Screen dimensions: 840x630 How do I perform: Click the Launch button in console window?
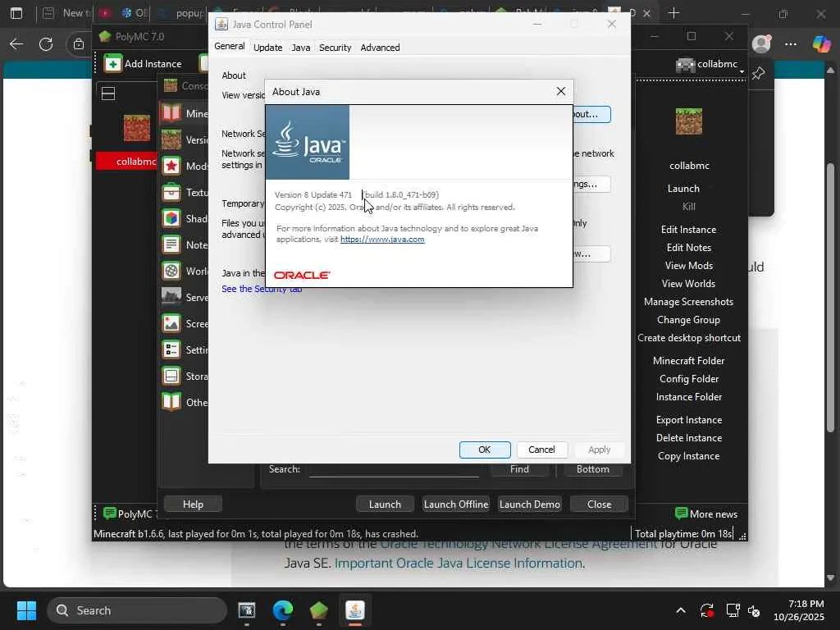coord(385,504)
